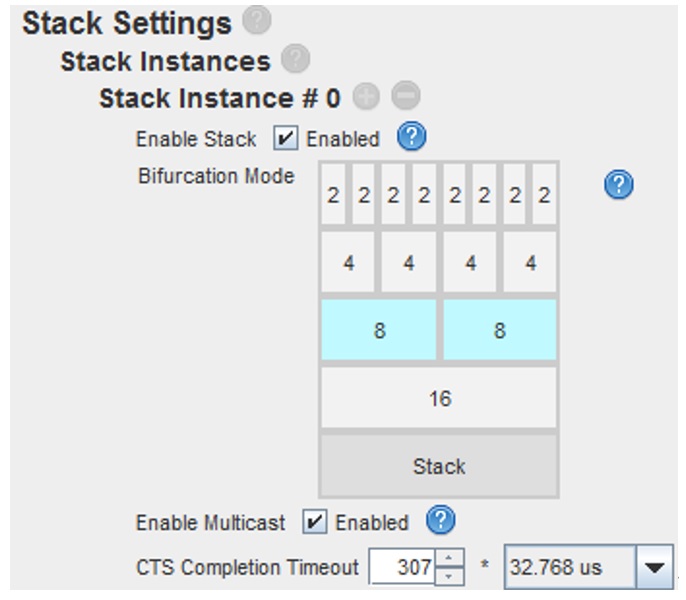This screenshot has width=686, height=600.
Task: Open help for Bifurcation Mode
Action: tap(620, 184)
